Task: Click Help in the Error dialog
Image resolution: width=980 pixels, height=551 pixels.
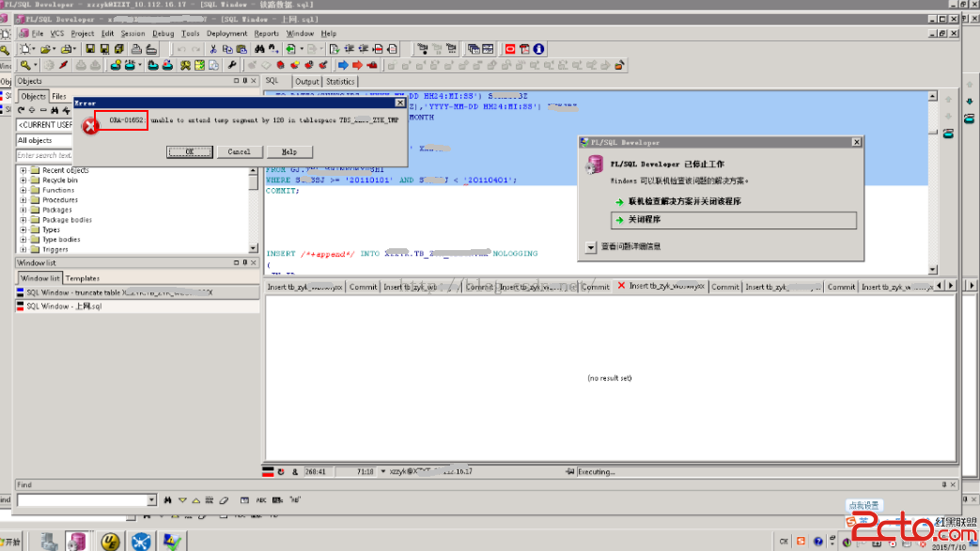Action: 288,152
